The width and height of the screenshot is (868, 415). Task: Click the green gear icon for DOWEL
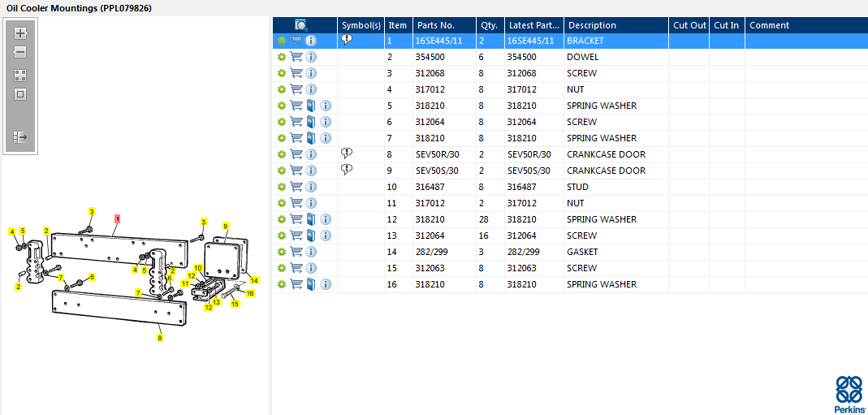281,57
